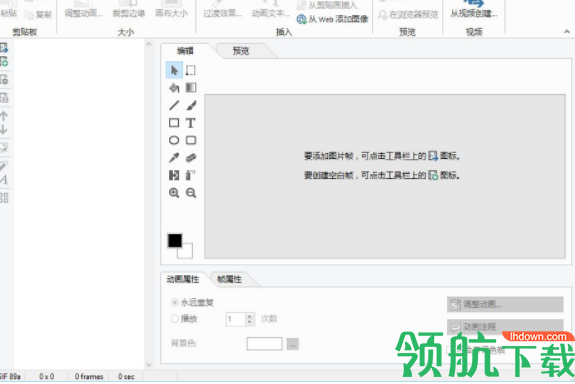This screenshot has height=384, width=575.
Task: Move frame up with sidebar arrow
Action: 4,116
